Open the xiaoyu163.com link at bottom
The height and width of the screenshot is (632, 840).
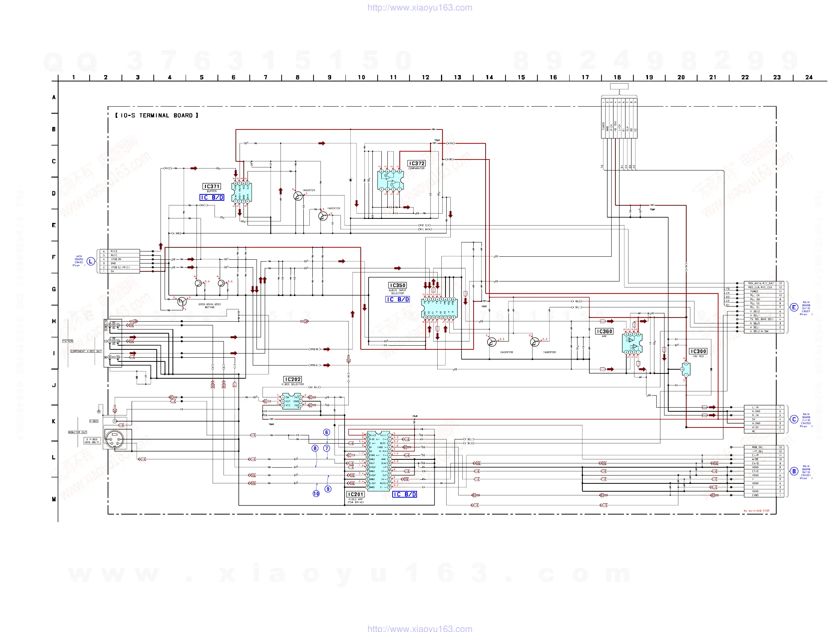(x=420, y=628)
